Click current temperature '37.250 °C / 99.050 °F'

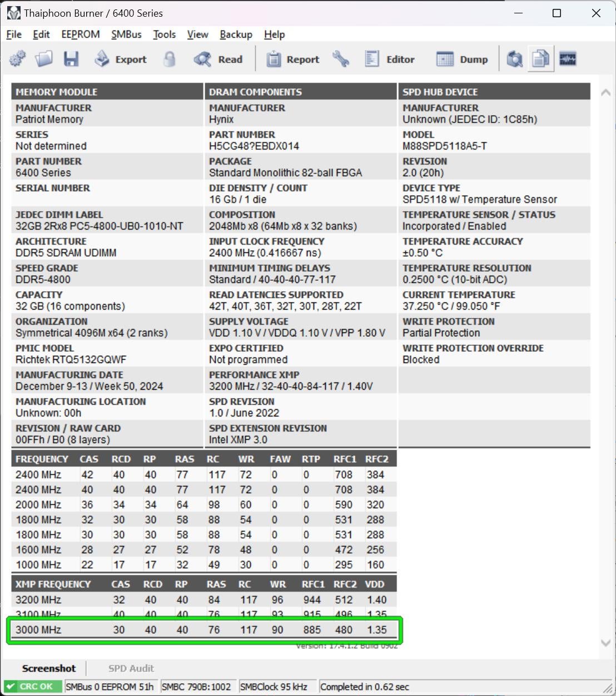pyautogui.click(x=451, y=306)
